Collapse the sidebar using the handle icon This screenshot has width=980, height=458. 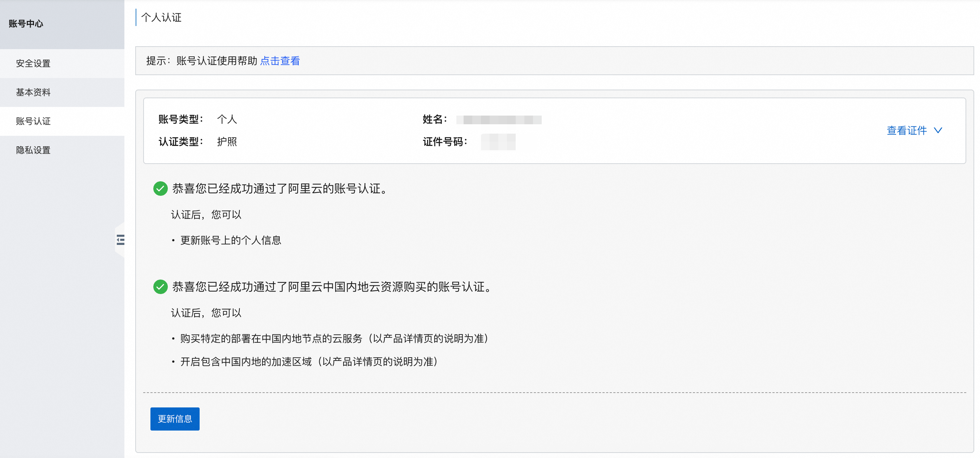point(120,240)
